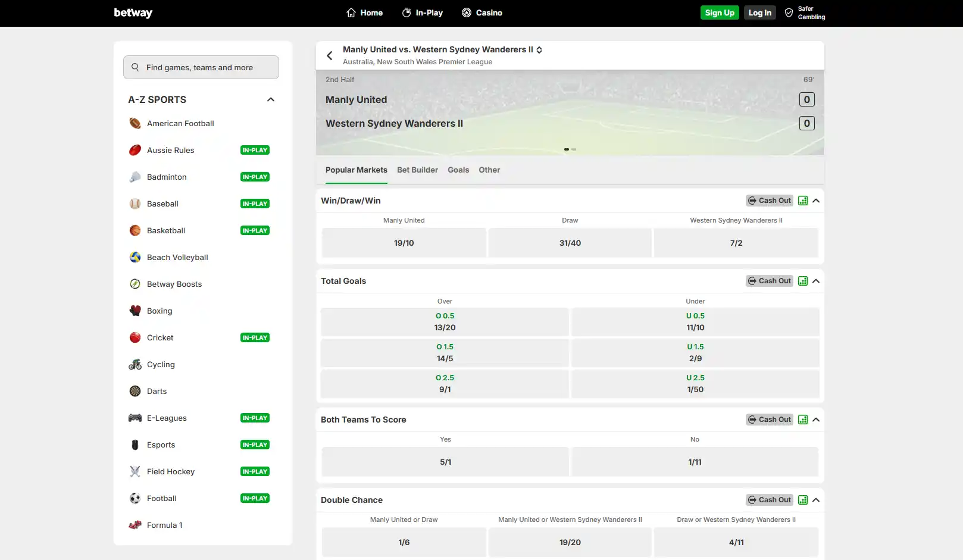The width and height of the screenshot is (963, 560).
Task: Collapse the Double Chance market
Action: (x=816, y=500)
